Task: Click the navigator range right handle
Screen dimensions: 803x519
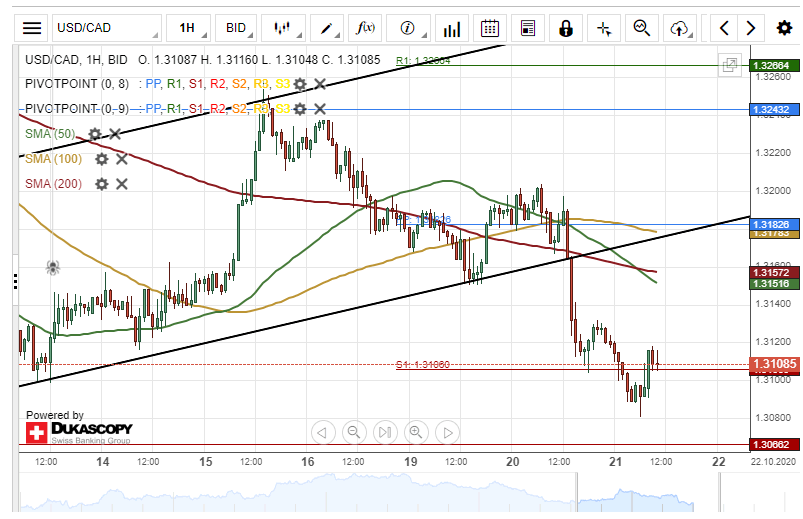Action: 720,492
